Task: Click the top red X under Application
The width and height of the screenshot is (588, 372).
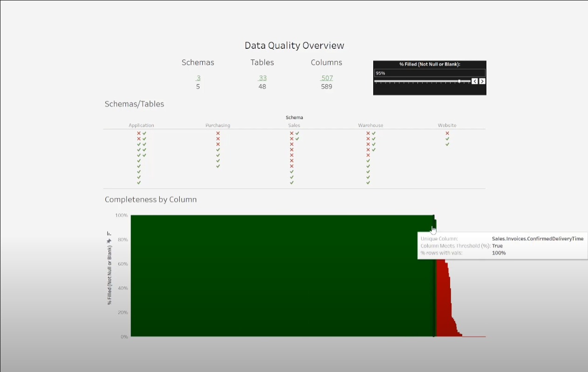Action: click(138, 133)
